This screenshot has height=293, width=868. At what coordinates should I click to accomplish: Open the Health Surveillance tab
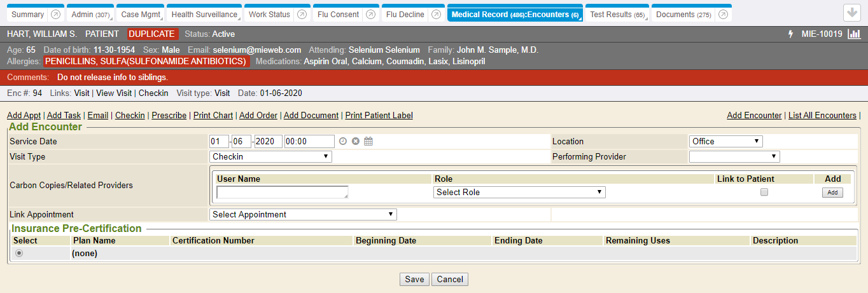[204, 15]
